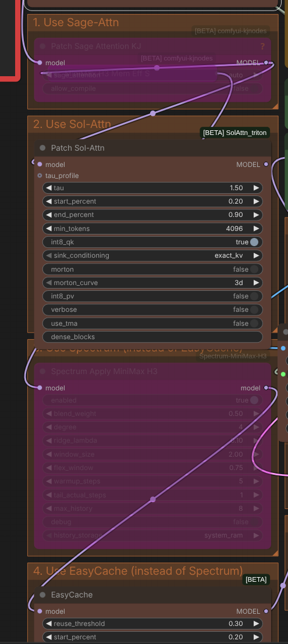Select the '1. Use Sage-Attn' group title
This screenshot has height=644, width=288.
(x=76, y=22)
